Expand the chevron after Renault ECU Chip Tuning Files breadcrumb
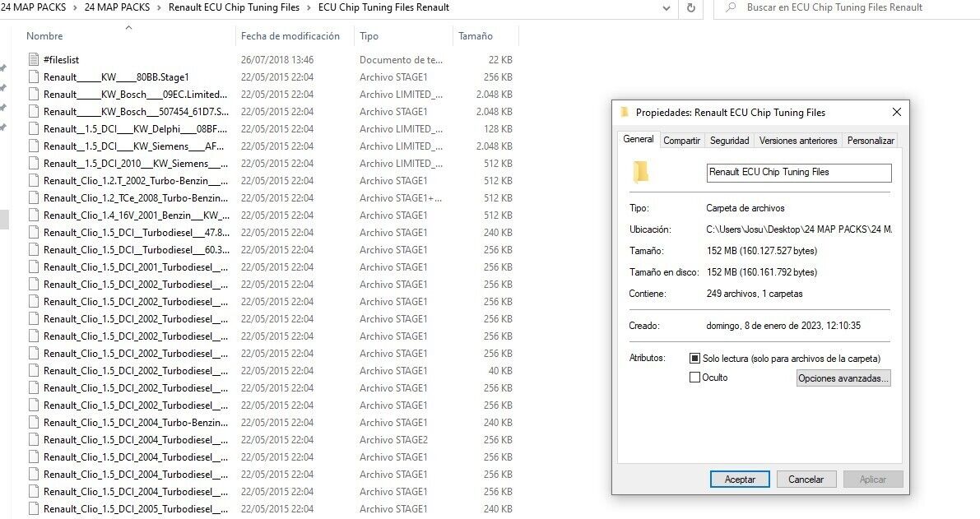 (x=309, y=8)
